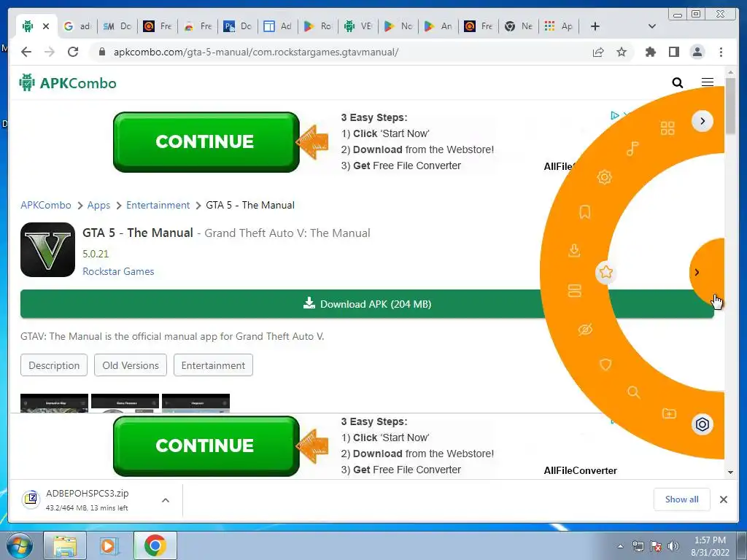Image resolution: width=747 pixels, height=560 pixels.
Task: Select the highlighted star icon in orange wheel
Action: coord(606,273)
